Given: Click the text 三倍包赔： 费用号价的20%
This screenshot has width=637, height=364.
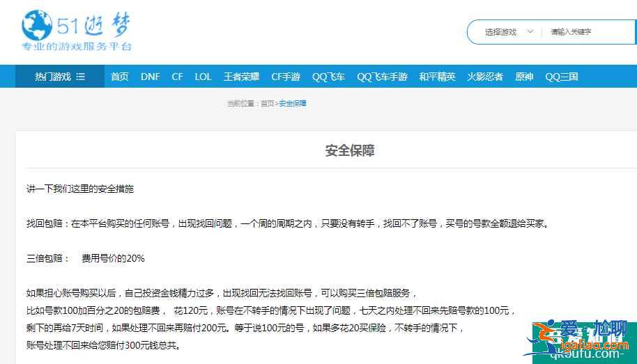Looking at the screenshot, I should (x=86, y=258).
